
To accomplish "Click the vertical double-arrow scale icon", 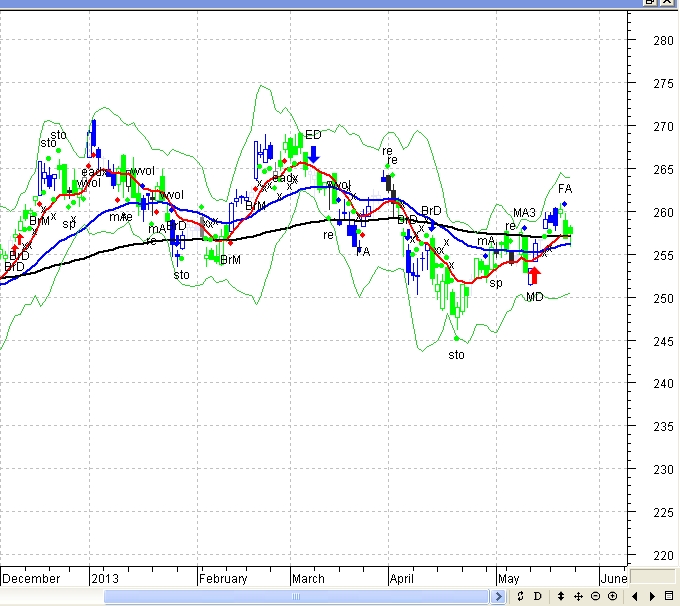I will click(x=560, y=596).
